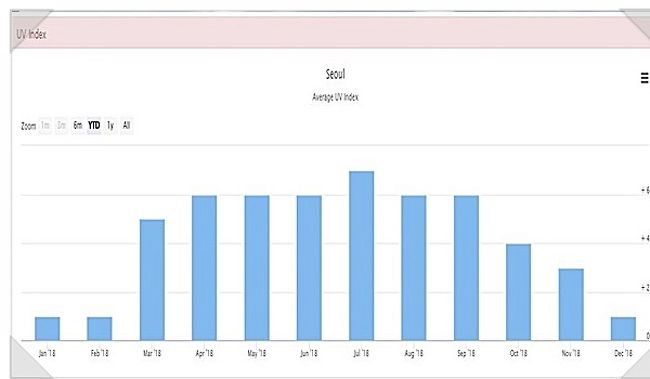
Task: Open the chart hamburger menu icon
Action: (x=645, y=78)
